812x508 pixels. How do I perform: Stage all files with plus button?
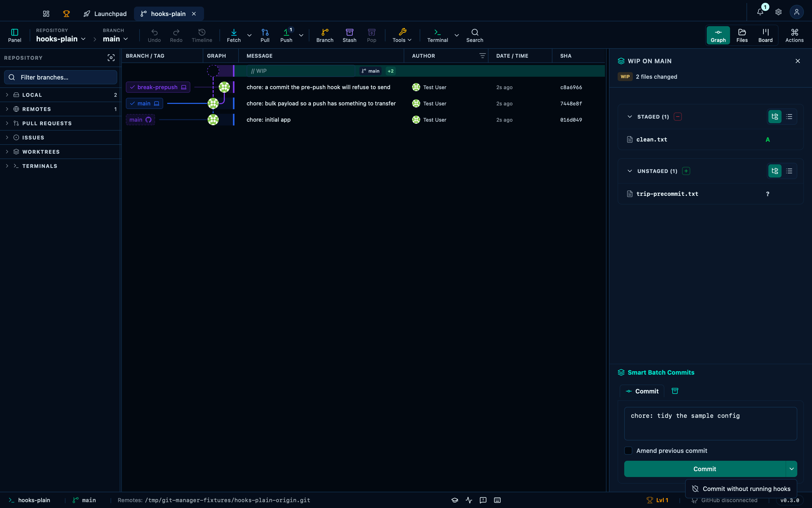click(x=686, y=171)
